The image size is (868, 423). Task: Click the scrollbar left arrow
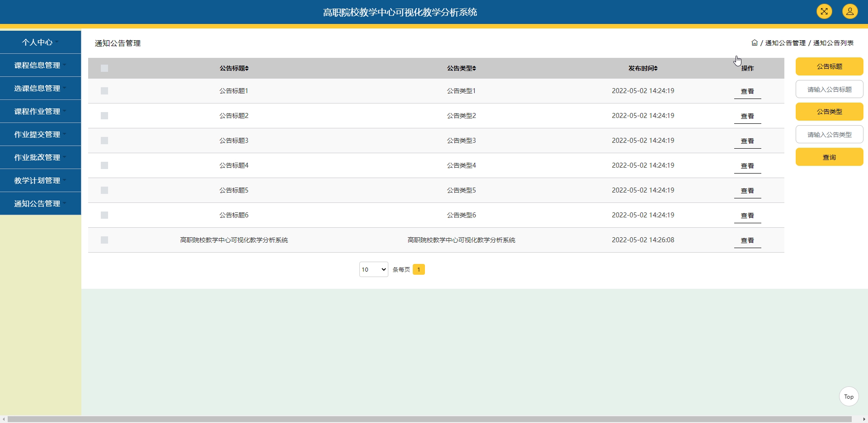(4, 419)
